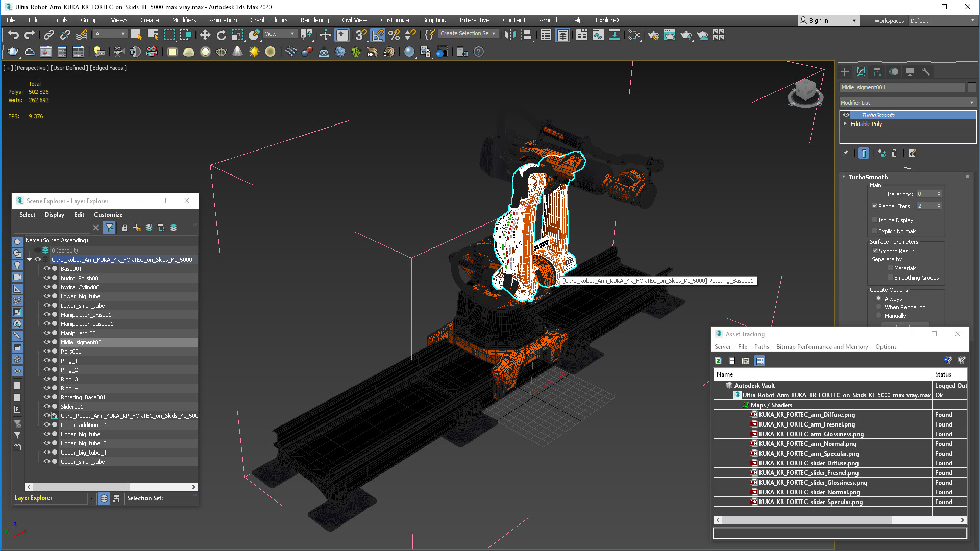Open Customize menu in Scene Explorer

click(x=108, y=215)
